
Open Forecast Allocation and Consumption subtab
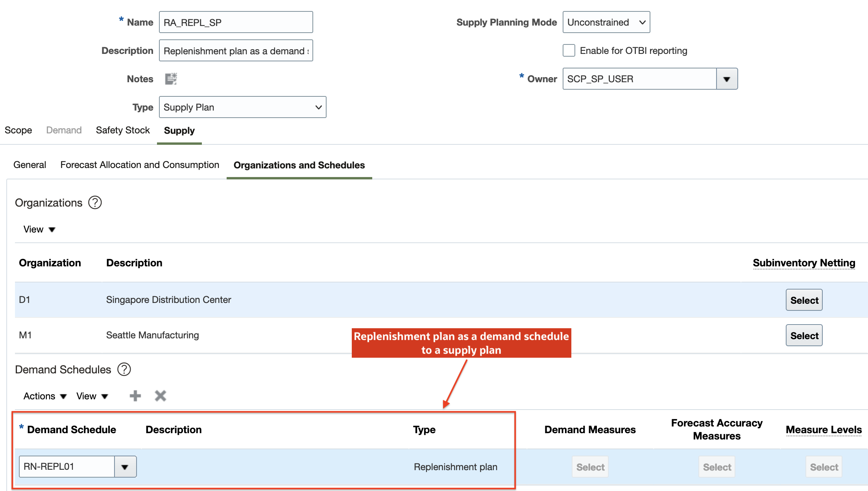coord(140,165)
